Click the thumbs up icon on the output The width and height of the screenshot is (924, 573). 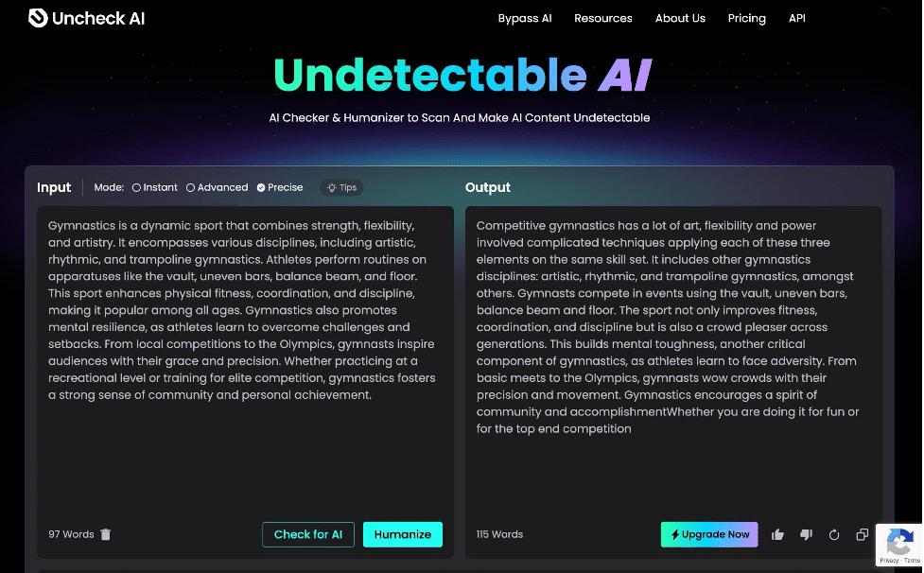[x=777, y=534]
